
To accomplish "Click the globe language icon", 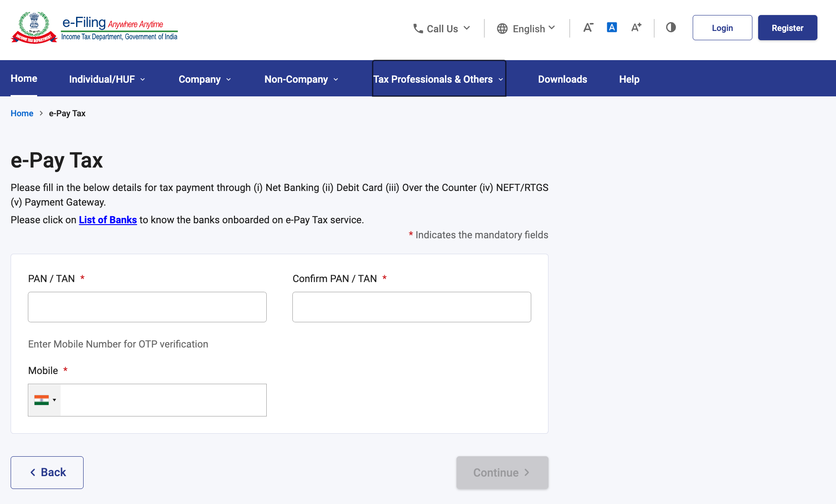I will pos(502,28).
